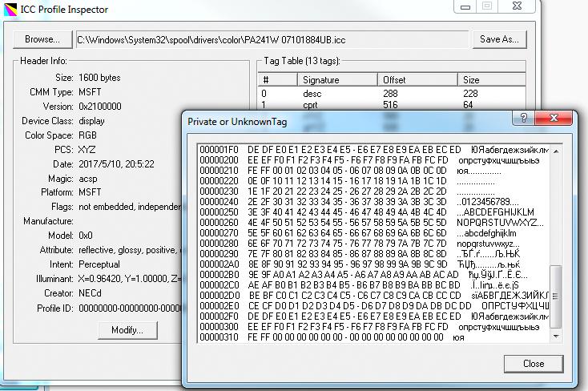
Task: Click the hex dump scrollbar thumb
Action: tap(556, 296)
